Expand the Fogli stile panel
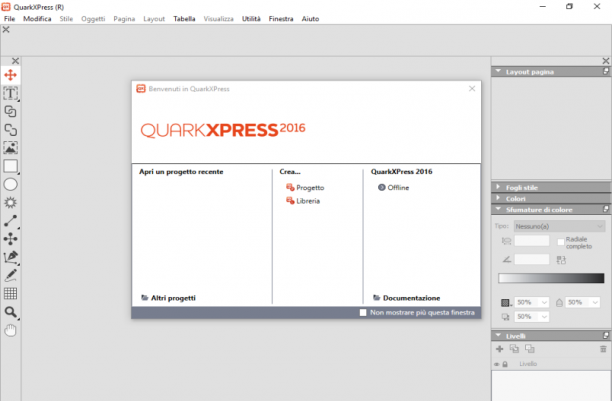Screen dimensions: 612x401 (498, 187)
